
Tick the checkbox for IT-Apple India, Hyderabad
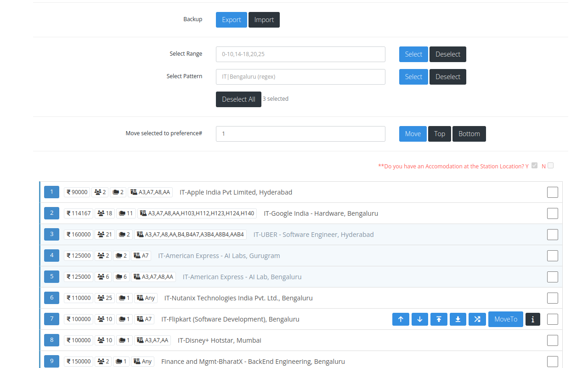pyautogui.click(x=553, y=192)
